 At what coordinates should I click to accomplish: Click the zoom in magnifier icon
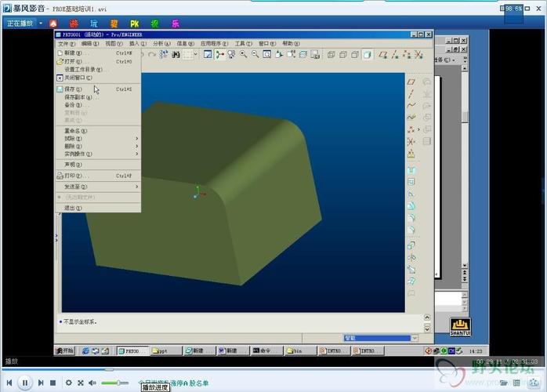(x=243, y=54)
